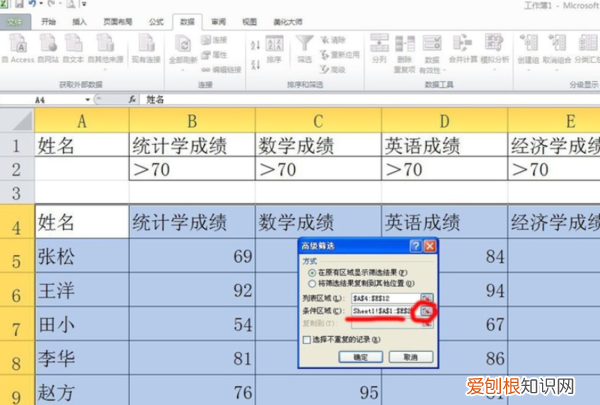This screenshot has height=405, width=600.
Task: Click the help question mark in Advanced Filter dialog
Action: [416, 246]
